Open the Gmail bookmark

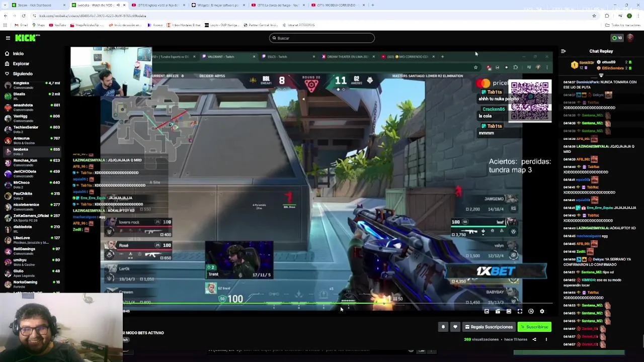coord(21,25)
